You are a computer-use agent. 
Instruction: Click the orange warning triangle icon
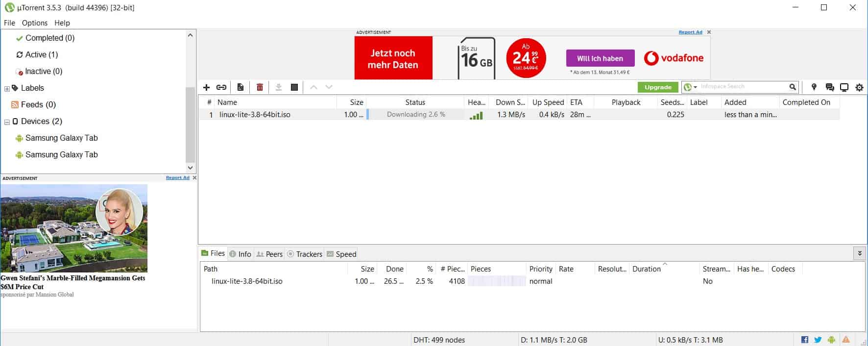(x=846, y=340)
